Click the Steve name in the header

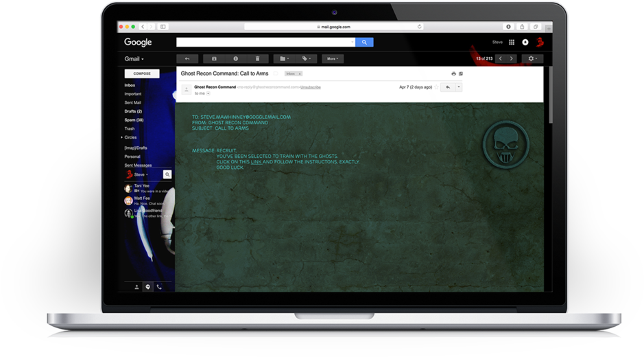pyautogui.click(x=497, y=42)
